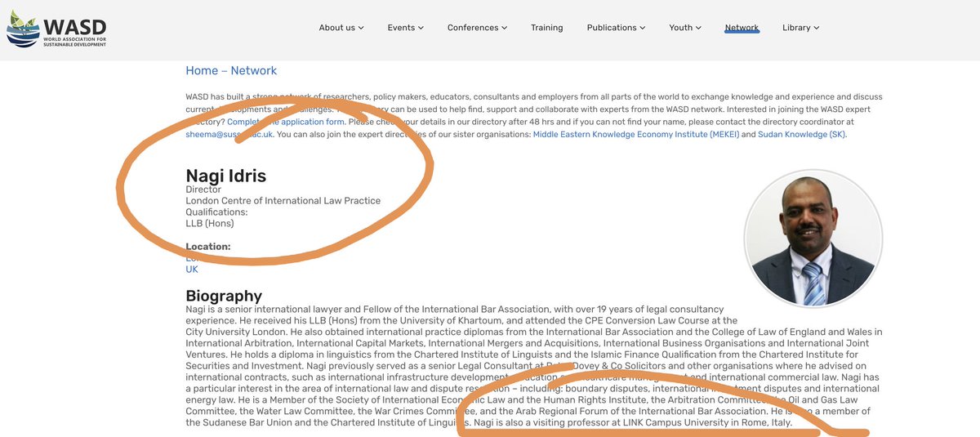Click the London Centre of International Law Practice text
Screen dimensions: 980x437
click(x=283, y=200)
